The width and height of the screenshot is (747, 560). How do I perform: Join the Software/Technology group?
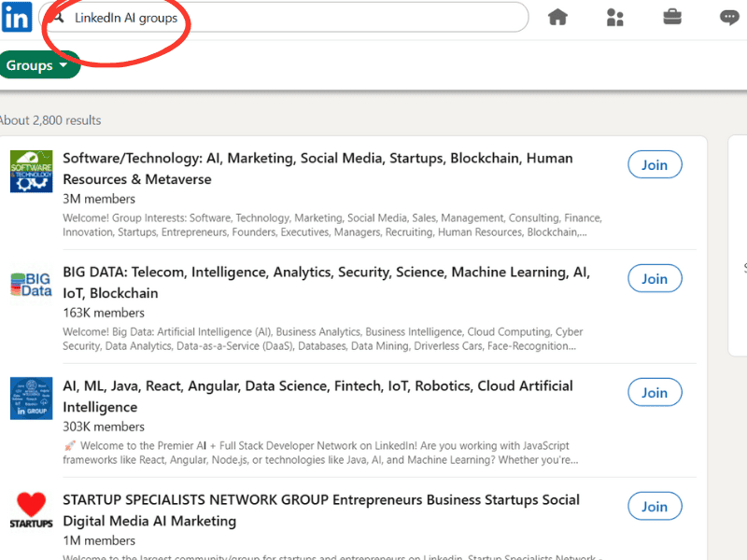(655, 165)
